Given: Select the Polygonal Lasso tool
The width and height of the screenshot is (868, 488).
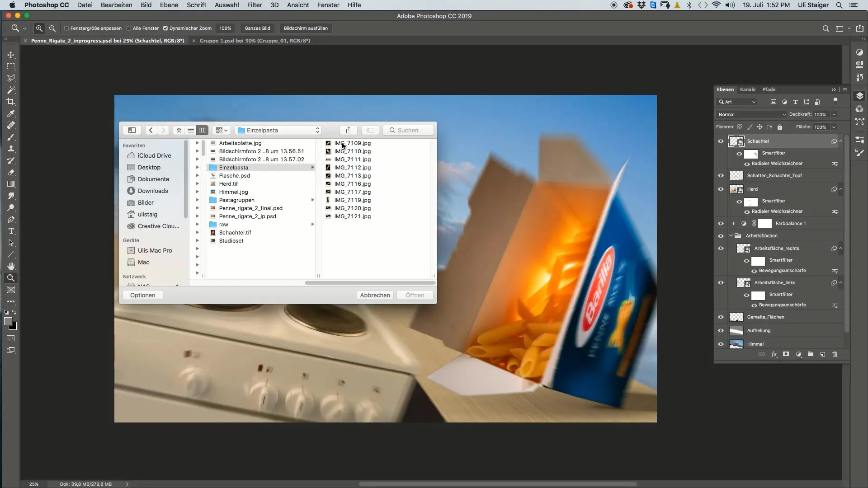Looking at the screenshot, I should click(x=11, y=78).
